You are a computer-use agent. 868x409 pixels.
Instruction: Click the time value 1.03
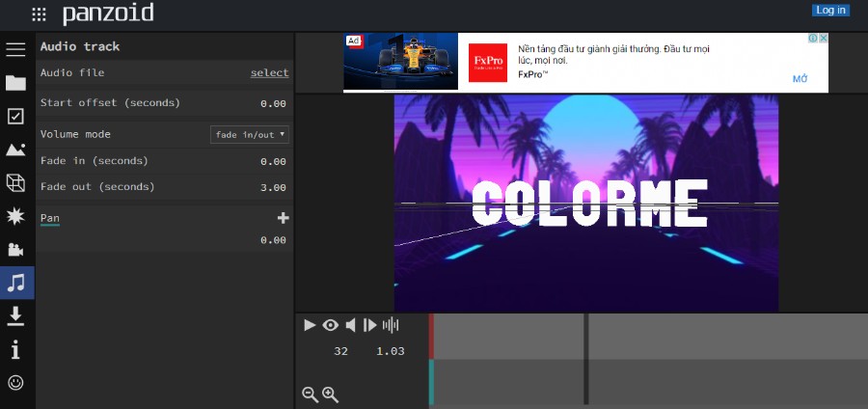point(391,351)
